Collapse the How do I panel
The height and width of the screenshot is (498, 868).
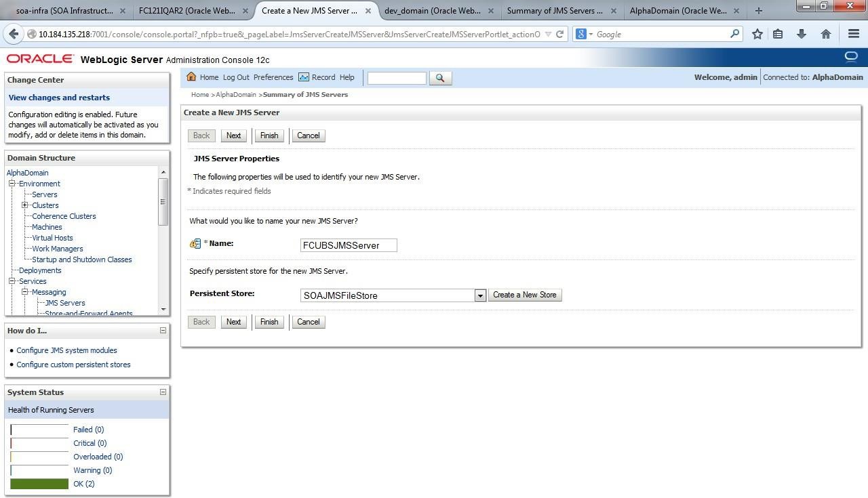pyautogui.click(x=163, y=331)
